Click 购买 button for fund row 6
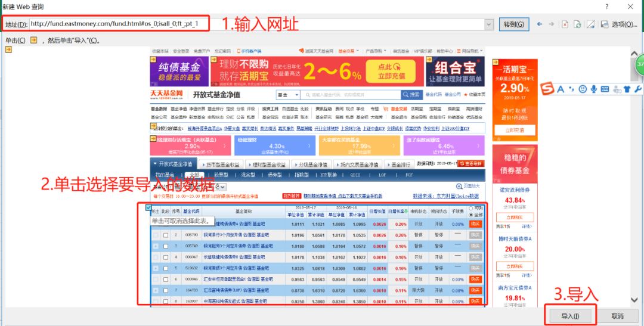 pyautogui.click(x=475, y=279)
